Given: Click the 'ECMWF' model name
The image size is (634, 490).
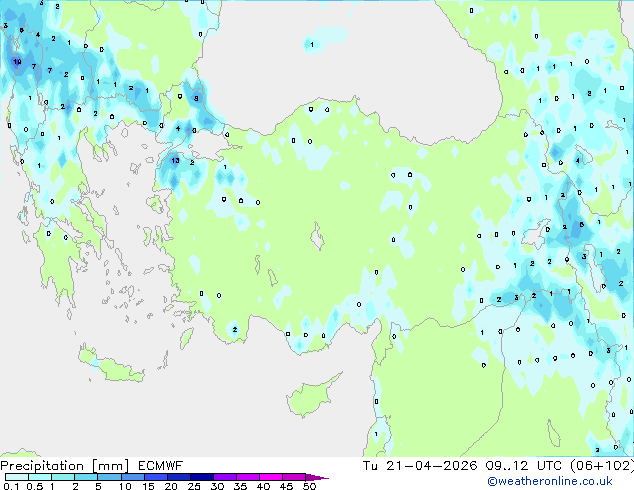Looking at the screenshot, I should pyautogui.click(x=161, y=466).
